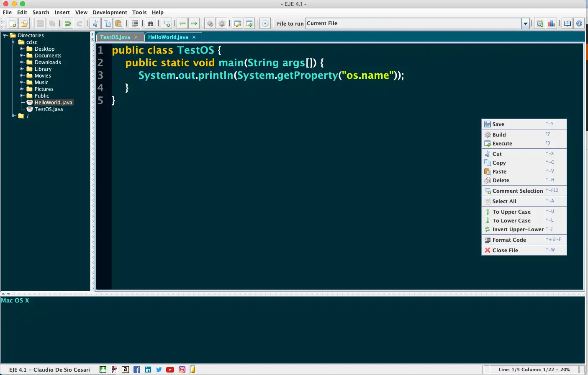
Task: Click the window with green arrow icon
Action: (249, 24)
